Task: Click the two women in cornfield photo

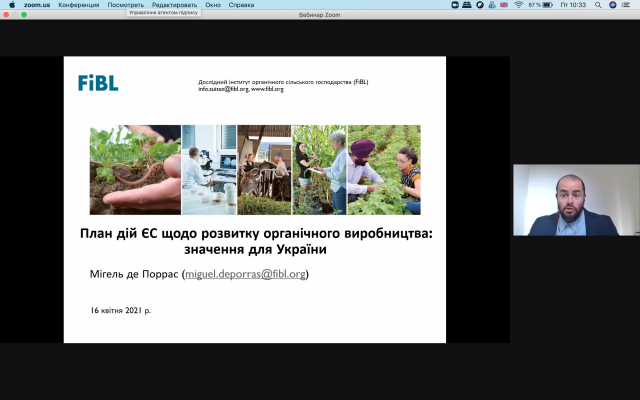Action: (319, 170)
